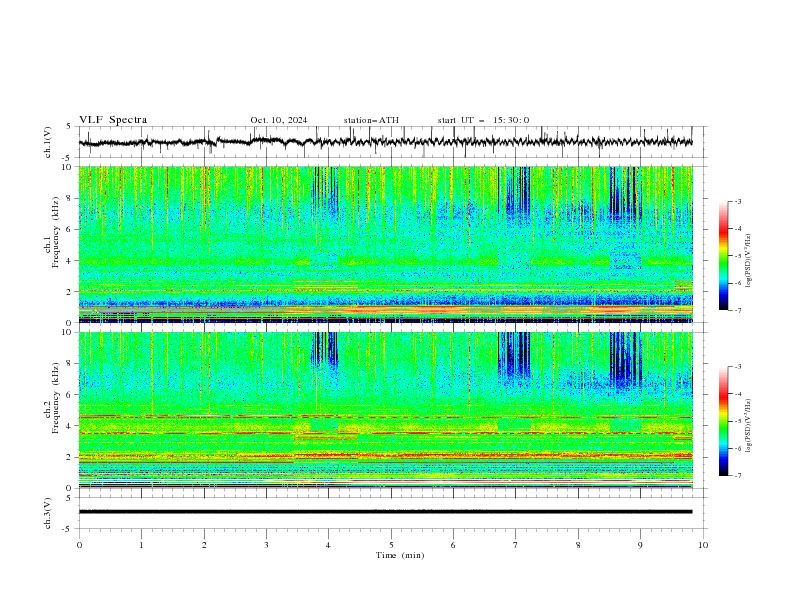The height and width of the screenshot is (612, 792).
Task: Click the ch.1 'Frequency (kHz)' axis label
Action: [x=56, y=233]
